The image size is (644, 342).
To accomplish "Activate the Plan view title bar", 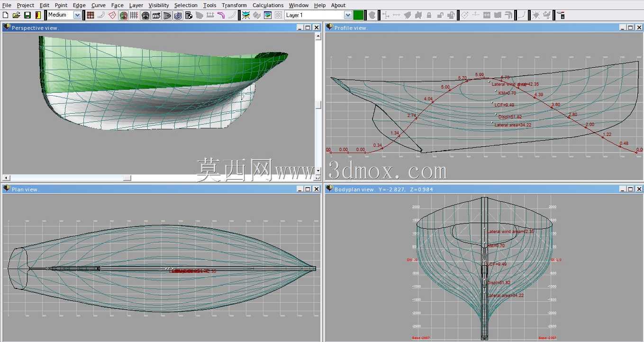I will 161,189.
